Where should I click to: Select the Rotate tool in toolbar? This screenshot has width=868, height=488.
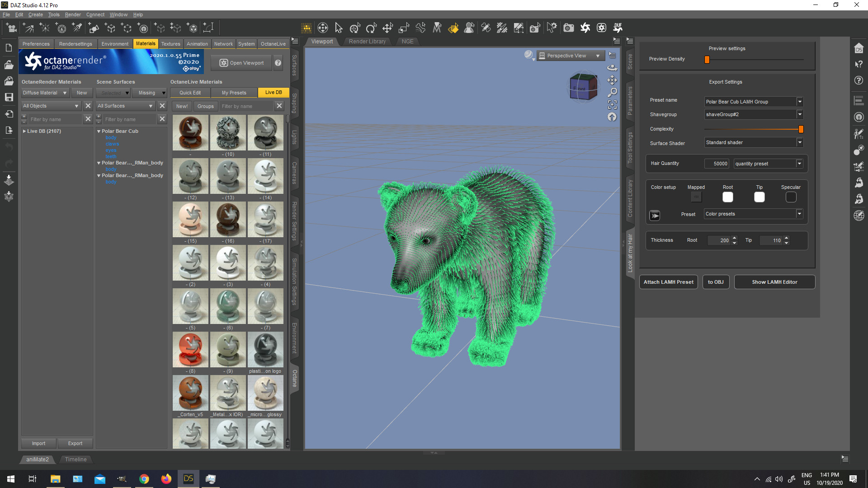(x=371, y=28)
